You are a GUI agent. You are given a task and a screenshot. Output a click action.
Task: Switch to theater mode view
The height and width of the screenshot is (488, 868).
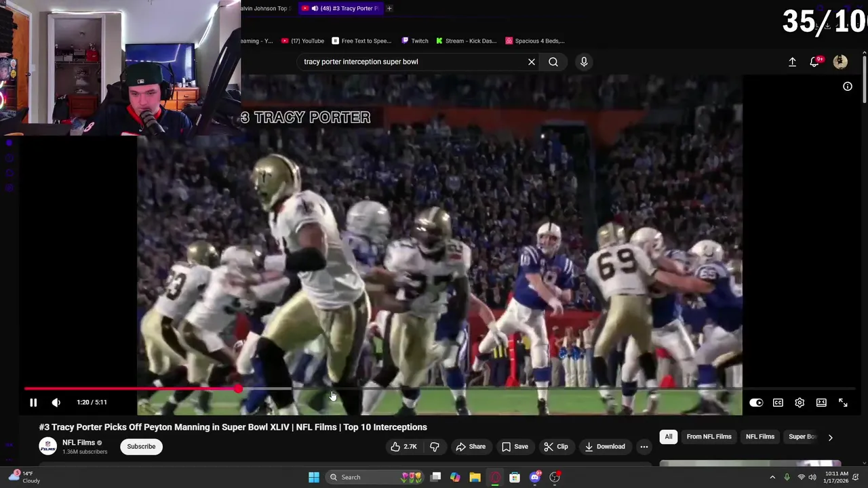click(821, 403)
